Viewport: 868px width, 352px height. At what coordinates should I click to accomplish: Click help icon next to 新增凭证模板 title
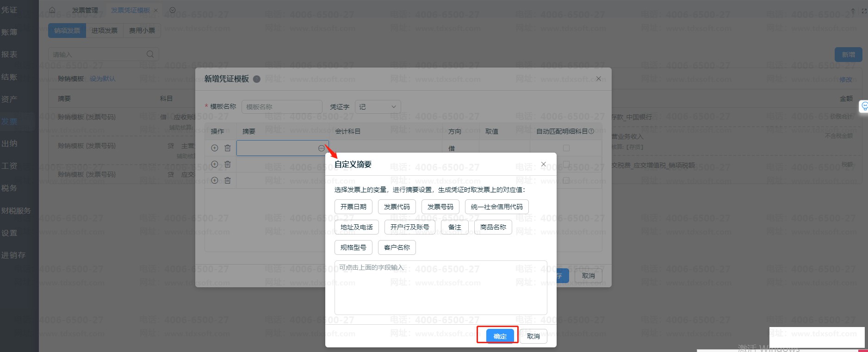(257, 79)
